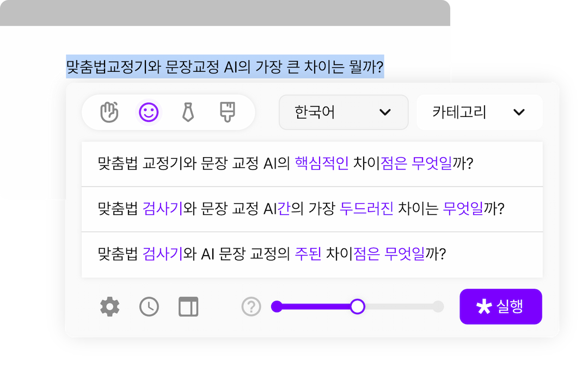Choose the suggestion containing 두드러진
Screen dimensions: 588x366
point(312,209)
